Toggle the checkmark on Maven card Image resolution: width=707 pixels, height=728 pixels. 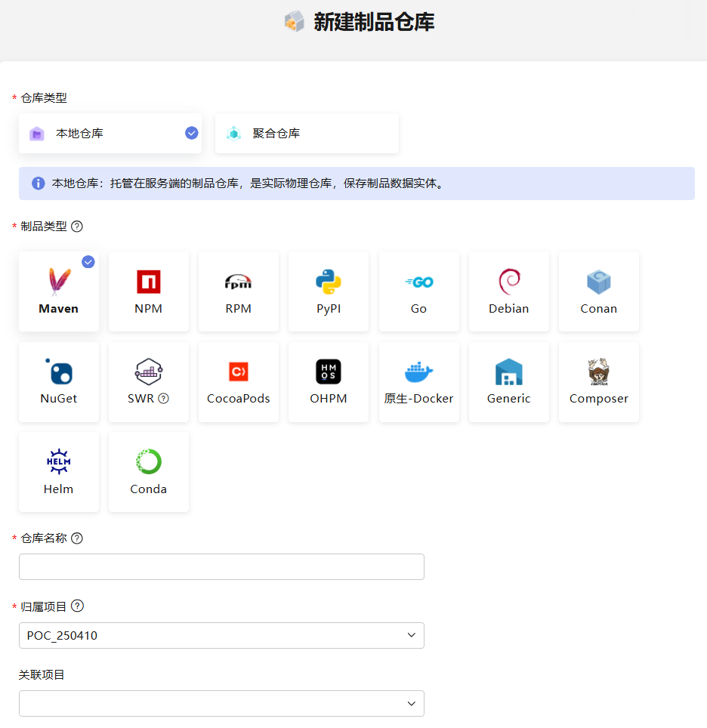(88, 262)
